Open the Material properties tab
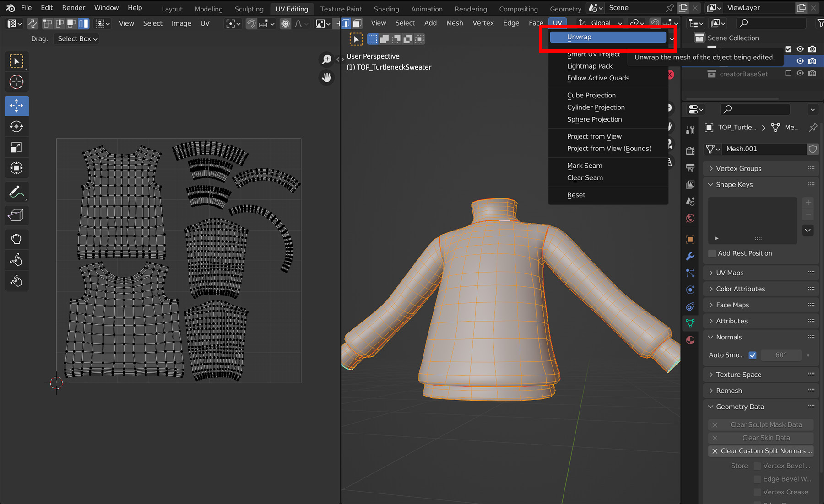 (690, 340)
